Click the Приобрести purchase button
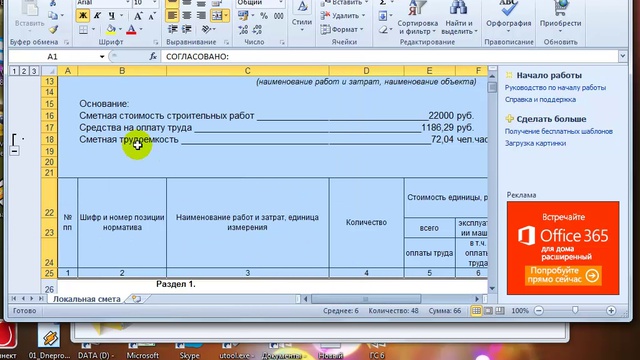This screenshot has height=360, width=640. (560, 17)
